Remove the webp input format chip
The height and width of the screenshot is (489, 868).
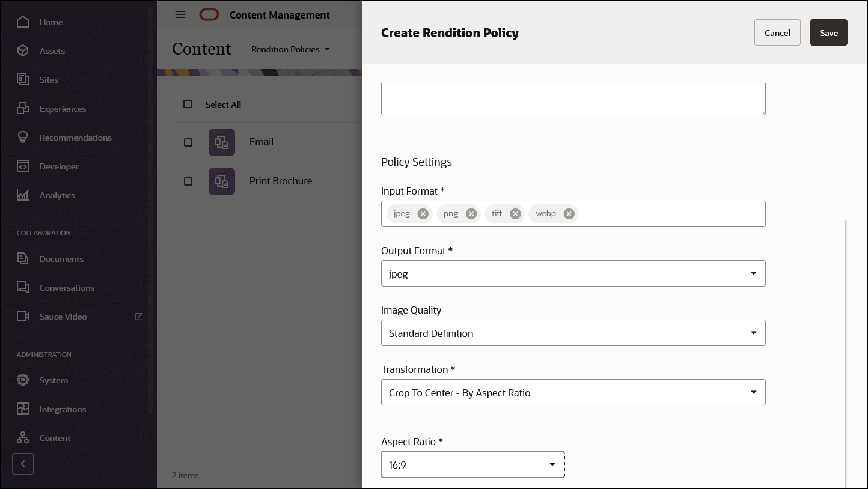coord(569,214)
